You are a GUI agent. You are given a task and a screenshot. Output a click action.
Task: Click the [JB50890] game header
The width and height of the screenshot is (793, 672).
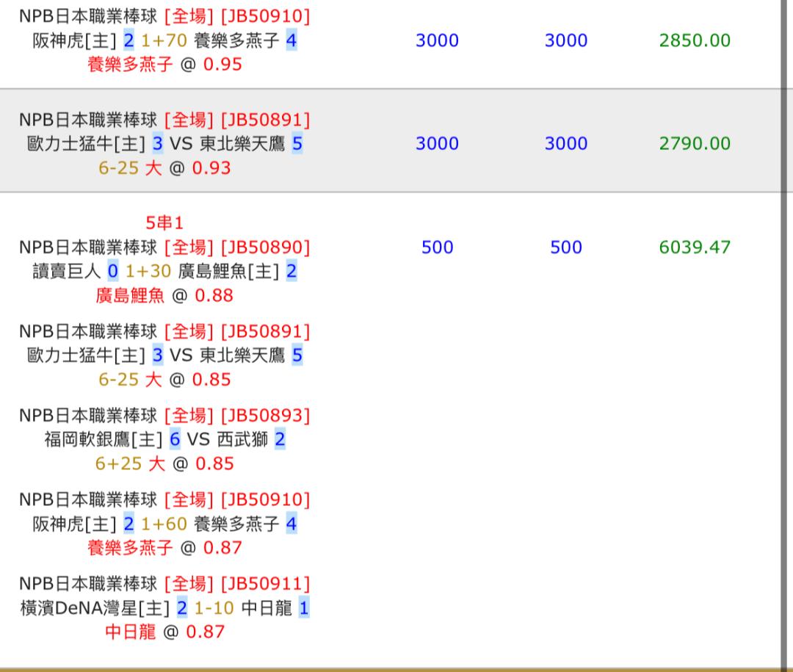266,248
